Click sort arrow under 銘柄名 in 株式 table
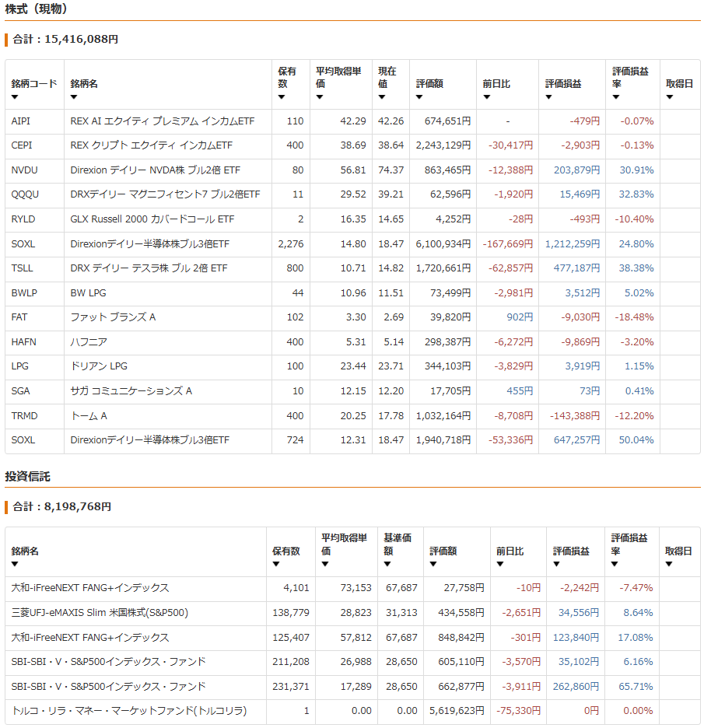Viewport: 704px width, 728px height. click(x=73, y=97)
